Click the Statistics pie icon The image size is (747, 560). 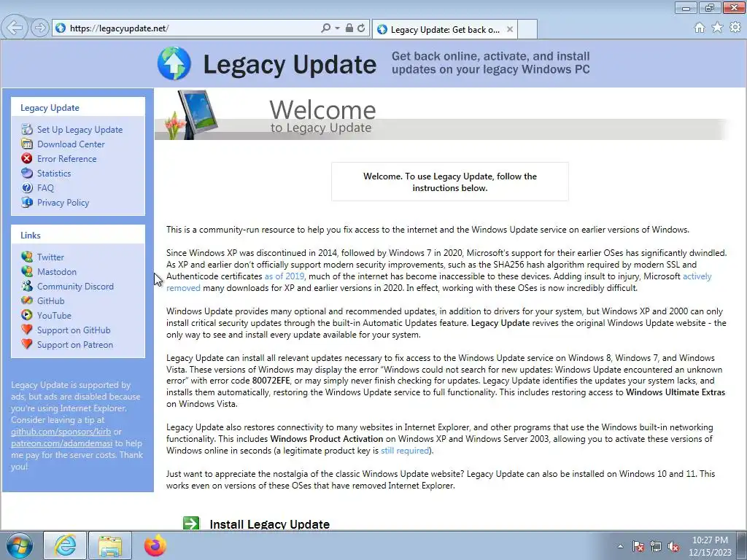[27, 174]
